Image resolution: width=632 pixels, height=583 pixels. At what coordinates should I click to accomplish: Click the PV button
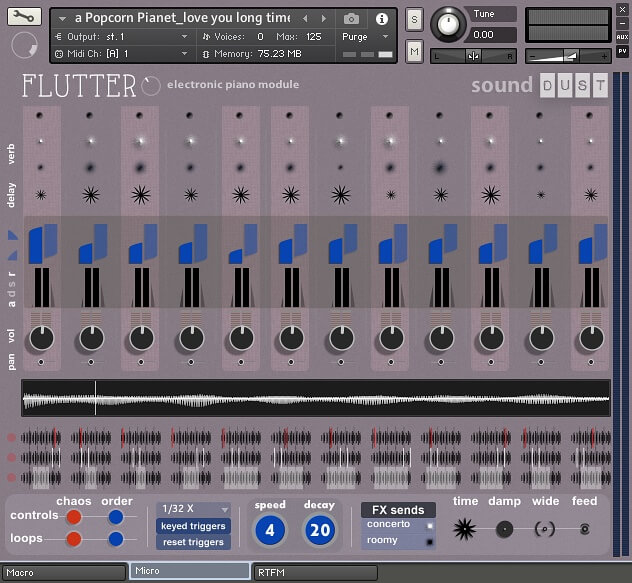(622, 51)
